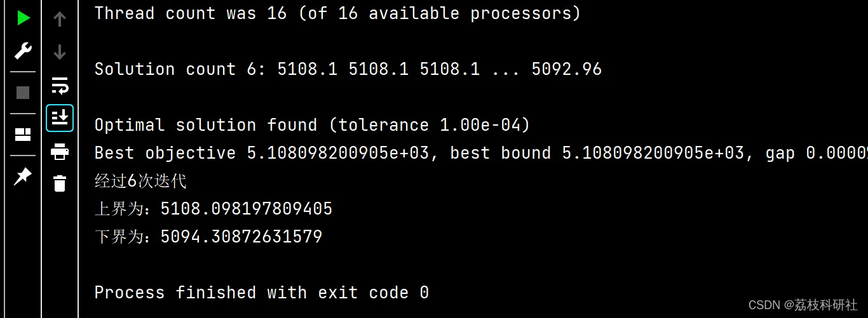This screenshot has height=318, width=868.
Task: Toggle soft-wrap for console output
Action: click(60, 85)
